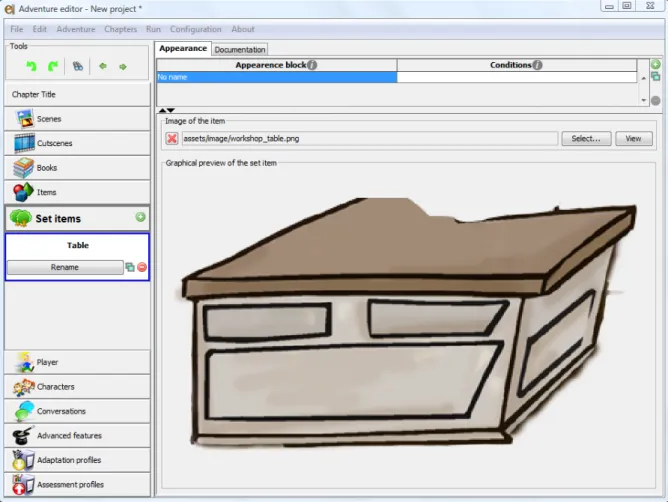Screen dimensions: 668x502
Task: Open the Chapters menu
Action: click(121, 29)
